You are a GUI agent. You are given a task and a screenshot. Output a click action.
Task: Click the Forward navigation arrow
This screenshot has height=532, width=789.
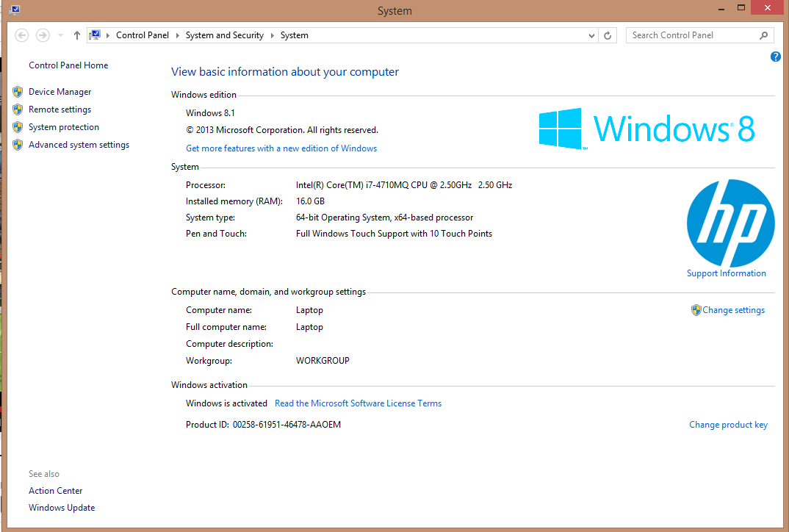coord(43,35)
